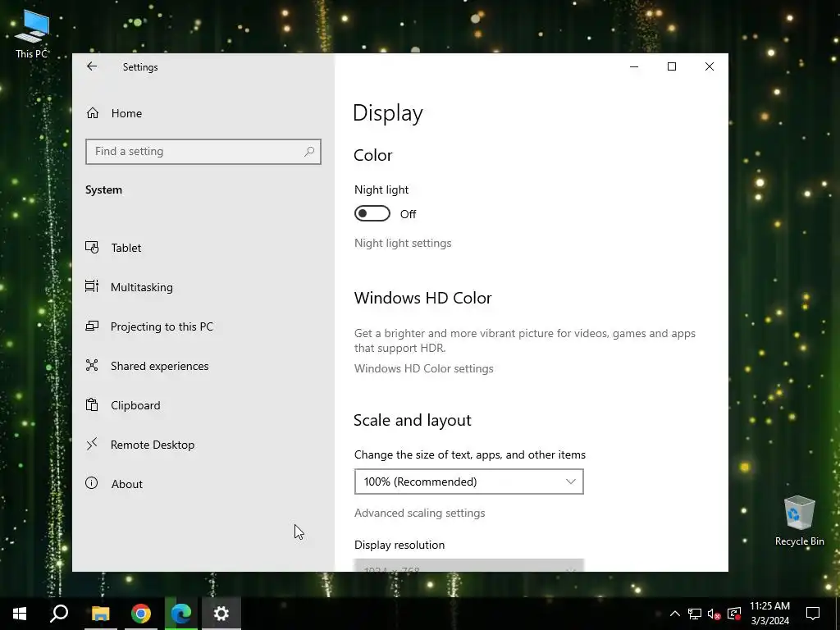
Task: Select the Recycle Bin desktop icon
Action: (799, 521)
